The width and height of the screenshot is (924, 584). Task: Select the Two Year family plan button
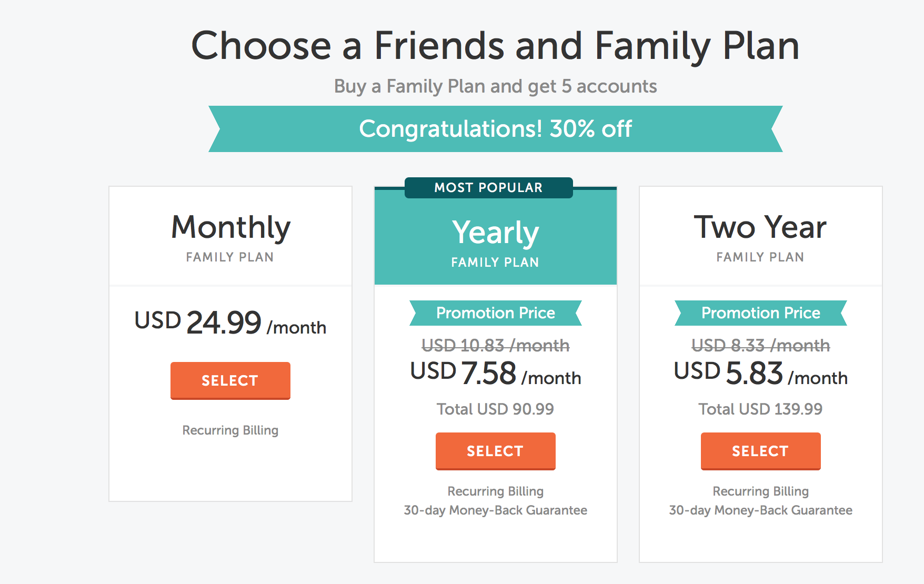point(760,451)
